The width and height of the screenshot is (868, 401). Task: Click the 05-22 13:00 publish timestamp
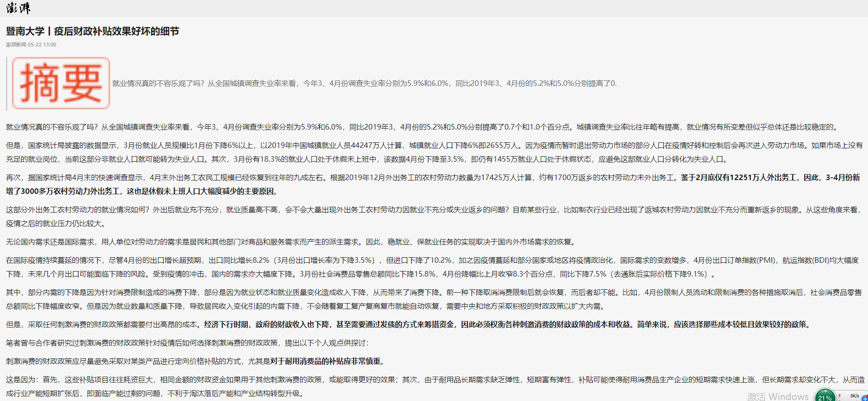coord(42,45)
